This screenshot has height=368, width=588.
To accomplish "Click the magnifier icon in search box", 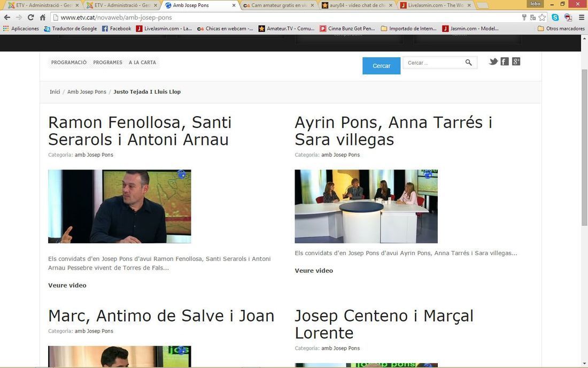I will pos(468,63).
